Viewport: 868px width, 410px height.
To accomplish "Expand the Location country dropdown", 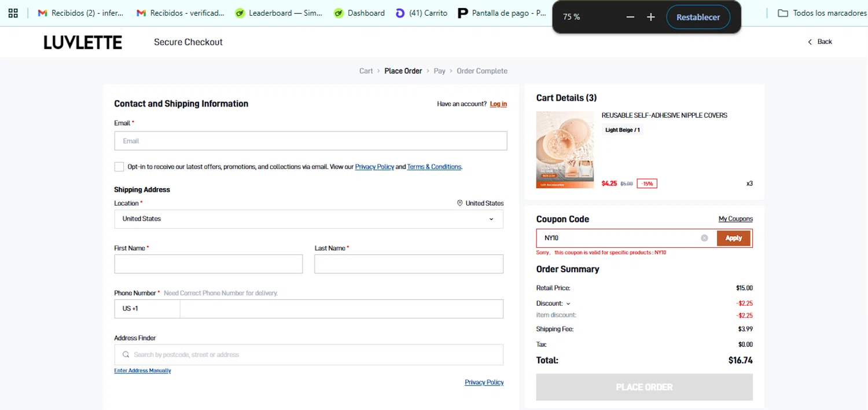I will 308,219.
